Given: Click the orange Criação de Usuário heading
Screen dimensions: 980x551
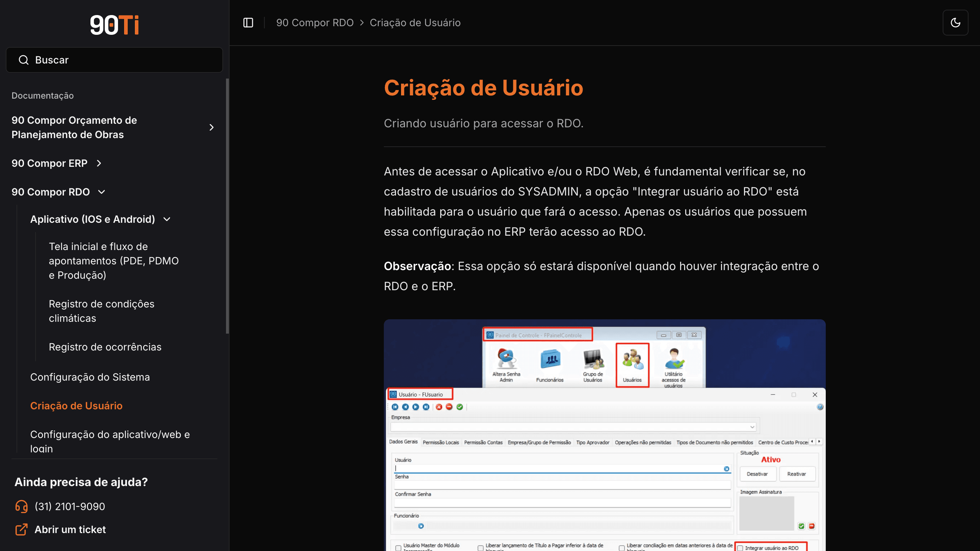Looking at the screenshot, I should pyautogui.click(x=483, y=88).
